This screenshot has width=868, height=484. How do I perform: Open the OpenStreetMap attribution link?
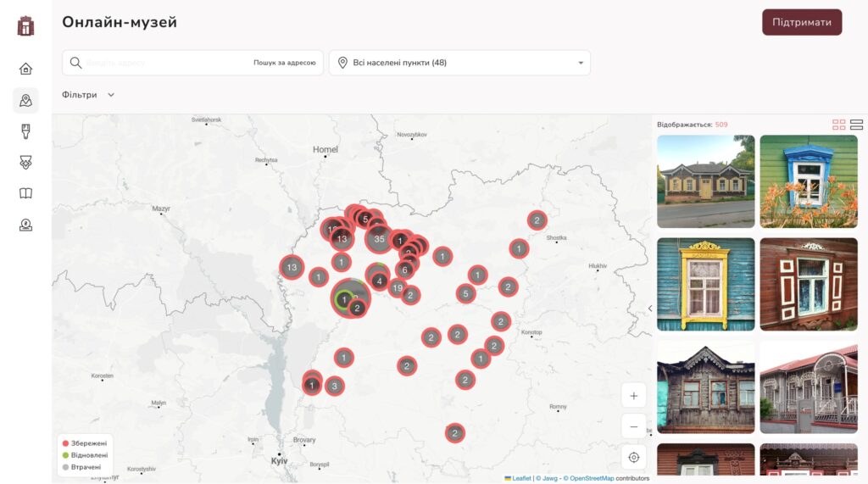[591, 478]
